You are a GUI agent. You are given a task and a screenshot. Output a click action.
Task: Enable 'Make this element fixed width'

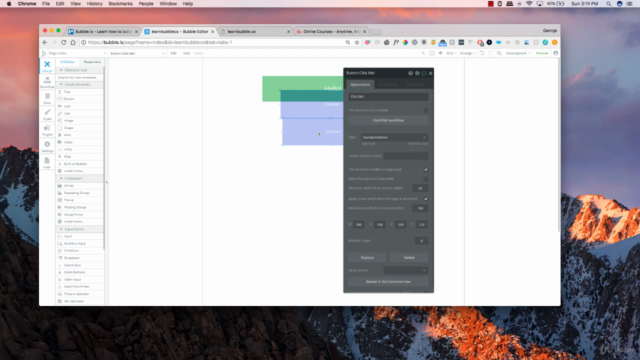pyautogui.click(x=426, y=179)
